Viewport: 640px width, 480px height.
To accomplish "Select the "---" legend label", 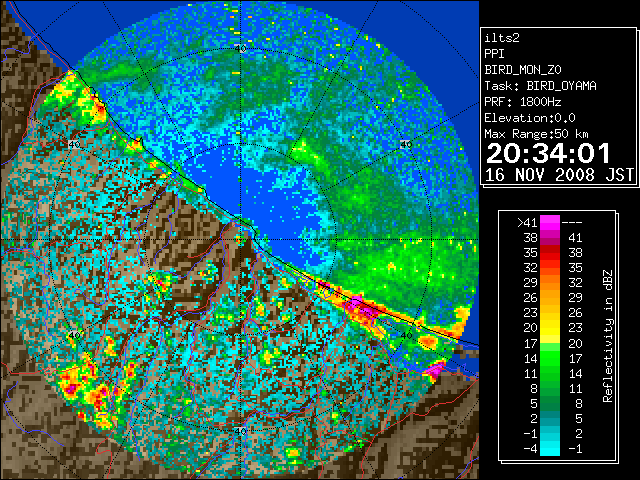I will (572, 223).
